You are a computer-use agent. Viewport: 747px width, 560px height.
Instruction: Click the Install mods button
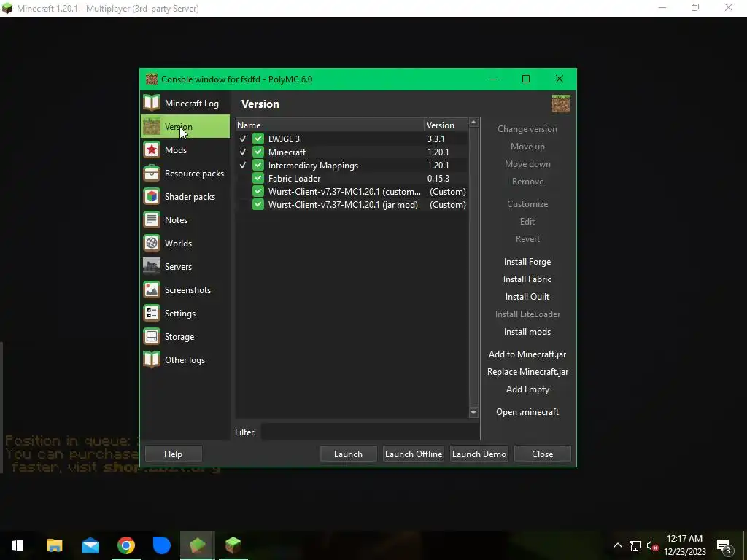click(x=527, y=332)
